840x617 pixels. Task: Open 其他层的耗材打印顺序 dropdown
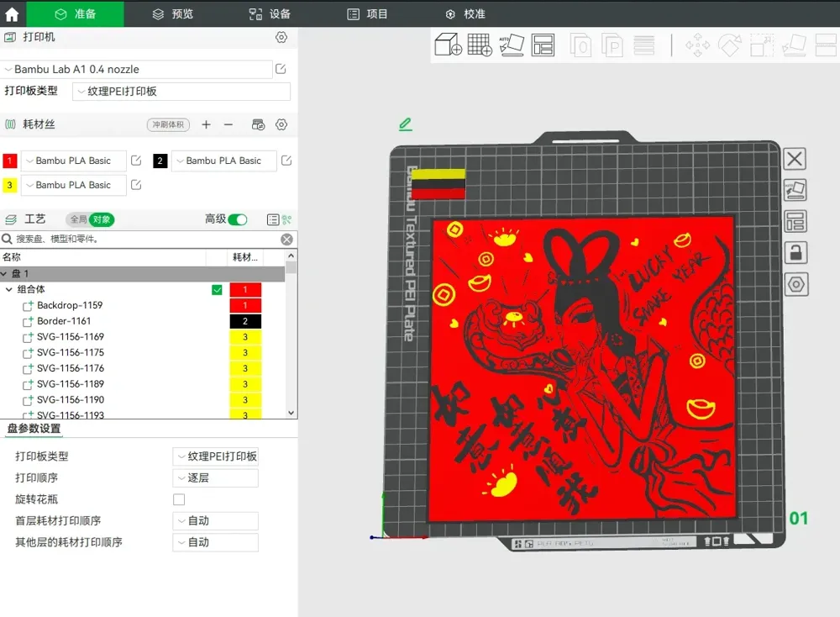pos(215,542)
